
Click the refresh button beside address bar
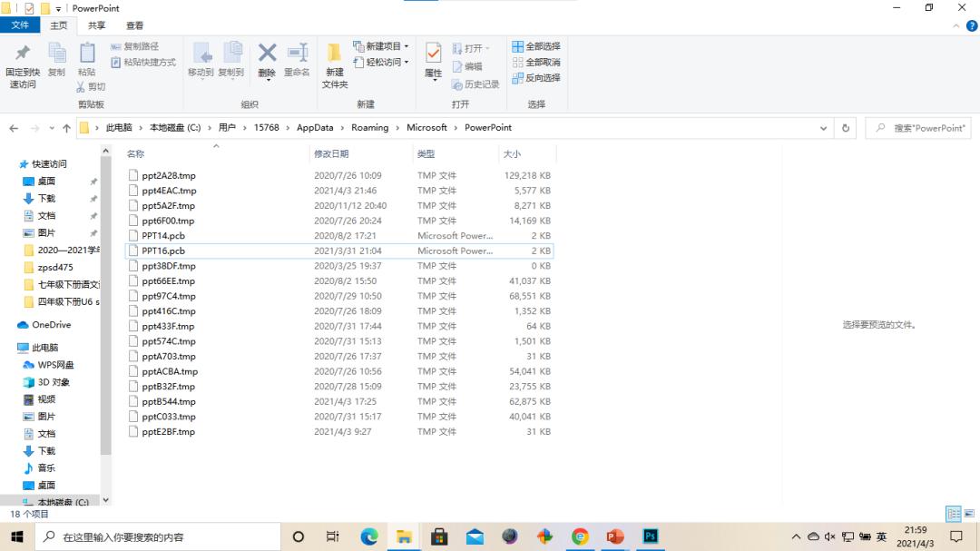coord(846,128)
